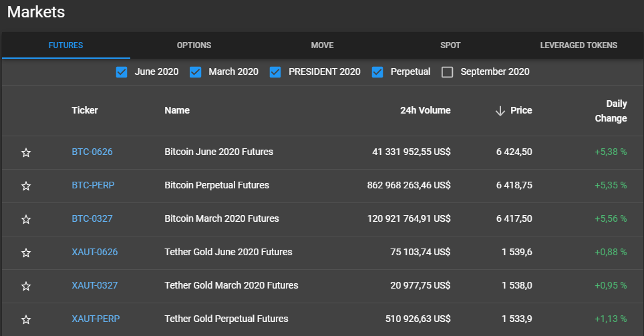Sort by the Price column header

(x=521, y=110)
